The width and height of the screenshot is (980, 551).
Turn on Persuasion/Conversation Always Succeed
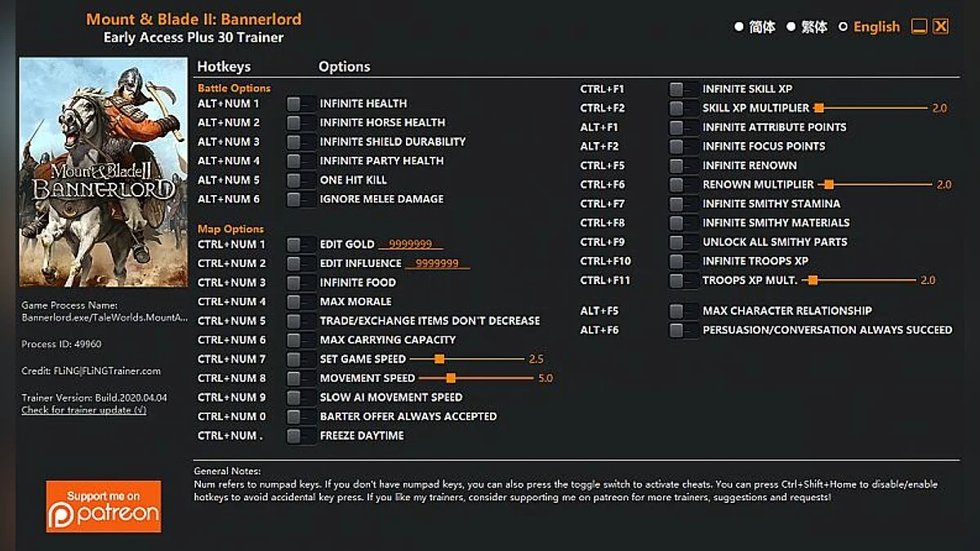[683, 330]
